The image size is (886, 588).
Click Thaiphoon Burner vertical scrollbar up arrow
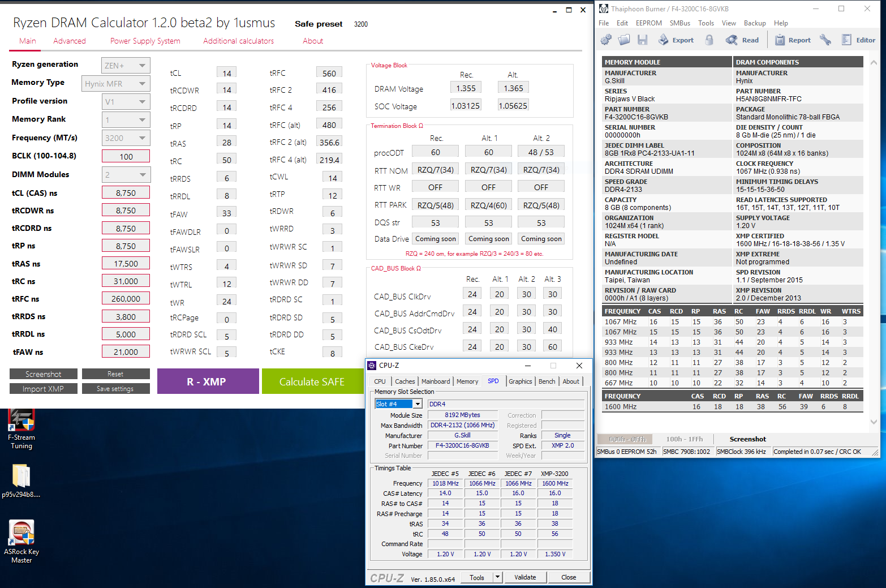874,62
